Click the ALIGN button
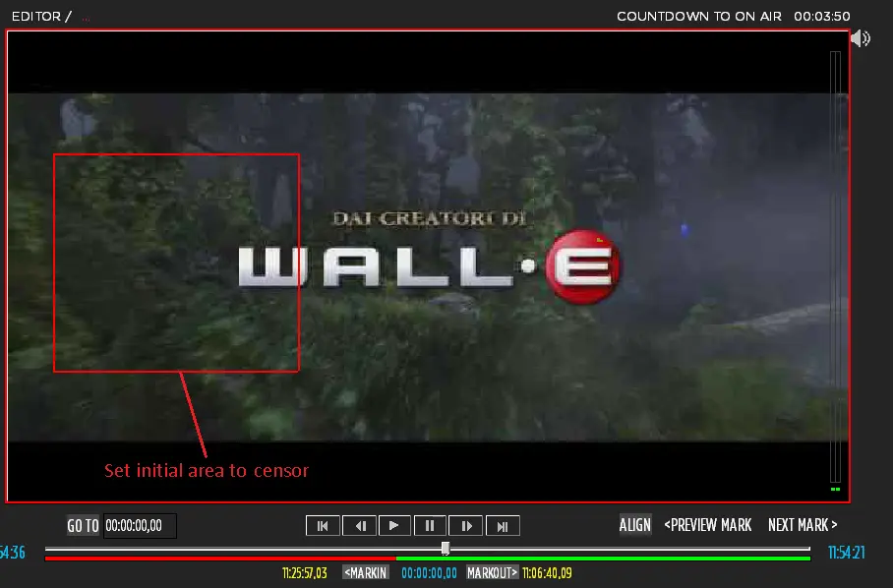 click(x=634, y=525)
